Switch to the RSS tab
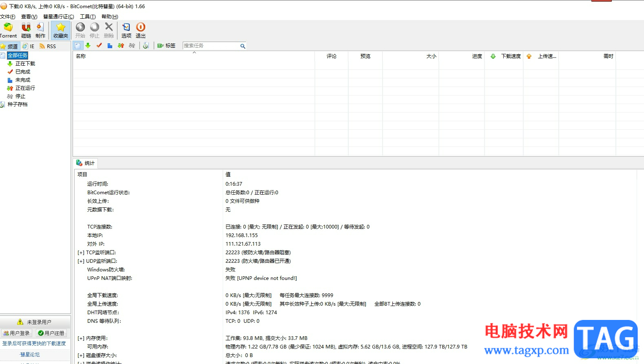The height and width of the screenshot is (364, 644). coord(48,46)
